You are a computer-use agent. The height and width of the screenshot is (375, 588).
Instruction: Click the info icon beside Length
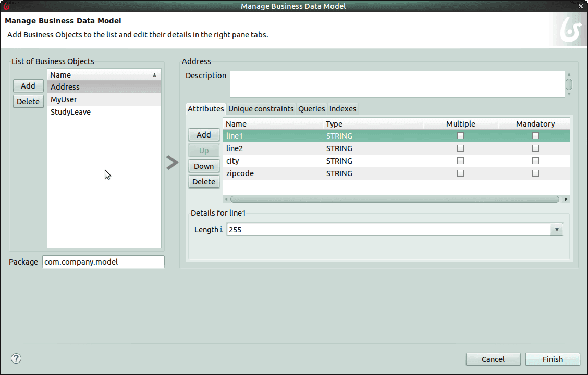coord(222,229)
